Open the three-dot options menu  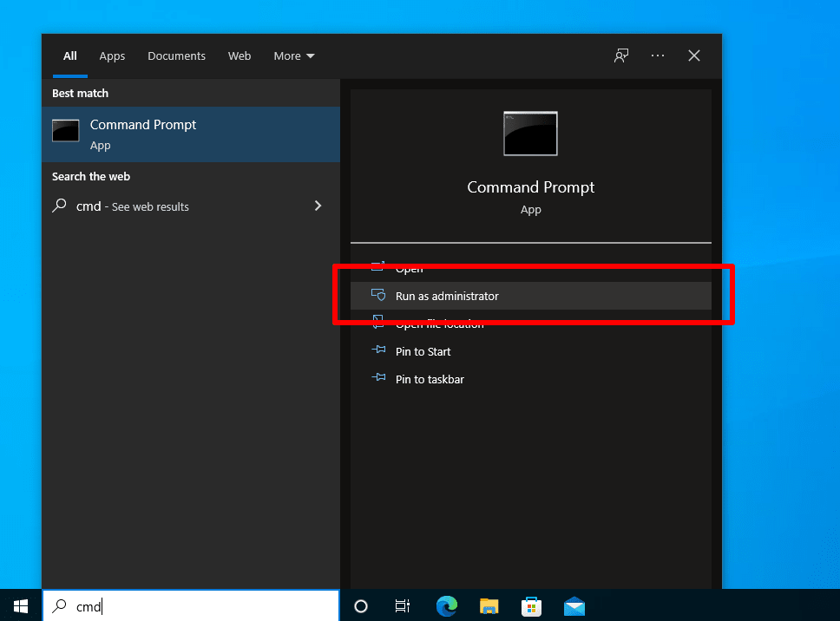(x=657, y=56)
